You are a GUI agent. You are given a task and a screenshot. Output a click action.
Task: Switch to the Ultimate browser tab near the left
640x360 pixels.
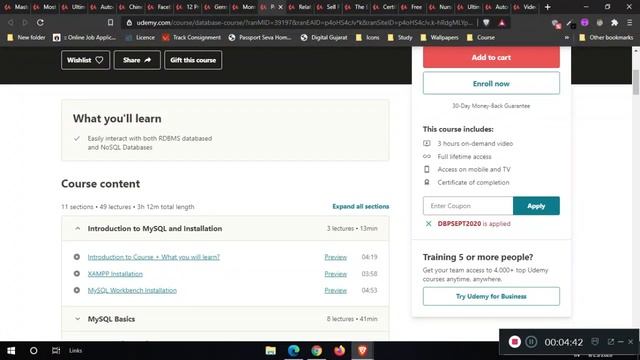[73, 7]
